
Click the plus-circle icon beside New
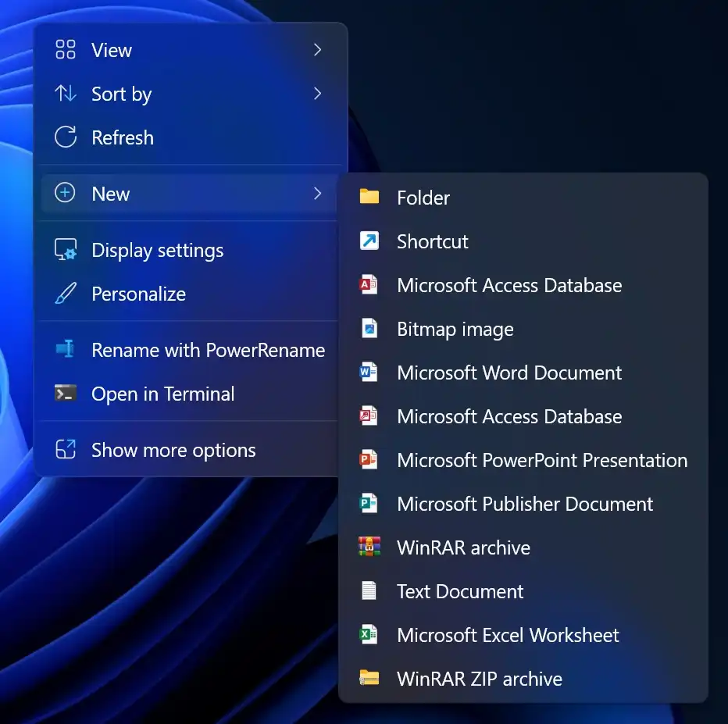coord(65,193)
